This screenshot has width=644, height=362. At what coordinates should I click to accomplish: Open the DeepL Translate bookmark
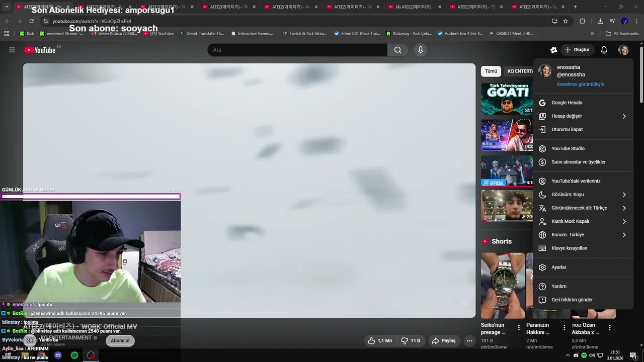tap(201, 34)
